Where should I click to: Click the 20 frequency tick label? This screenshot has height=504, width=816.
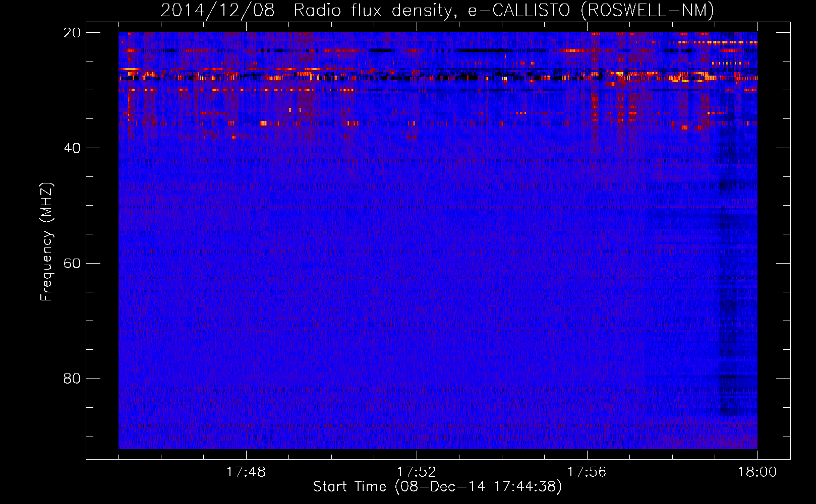[72, 33]
